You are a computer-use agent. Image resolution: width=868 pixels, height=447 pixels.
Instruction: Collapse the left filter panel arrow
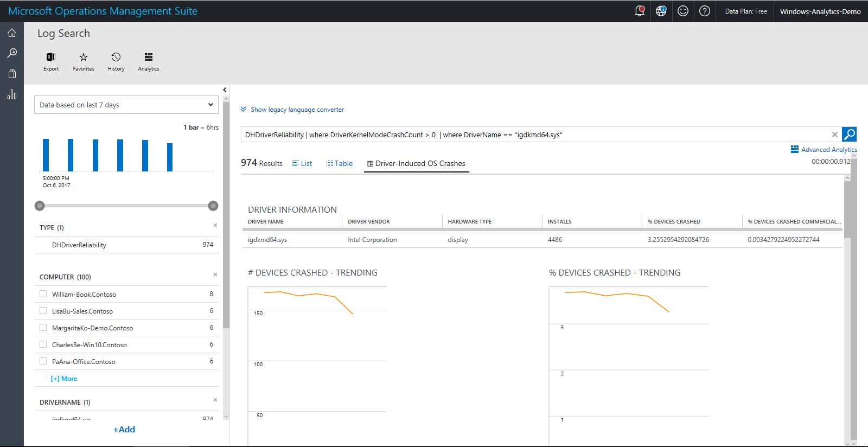[225, 90]
